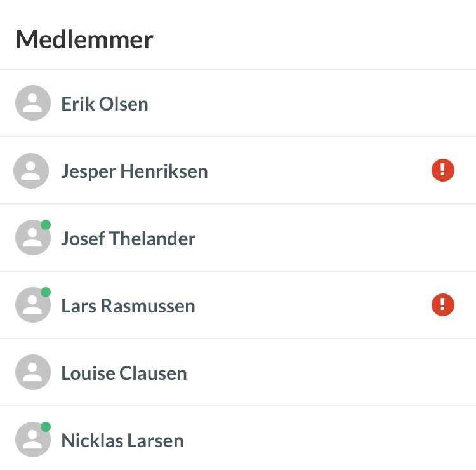
Task: Select the name Nicklas Larsen
Action: coord(122,441)
